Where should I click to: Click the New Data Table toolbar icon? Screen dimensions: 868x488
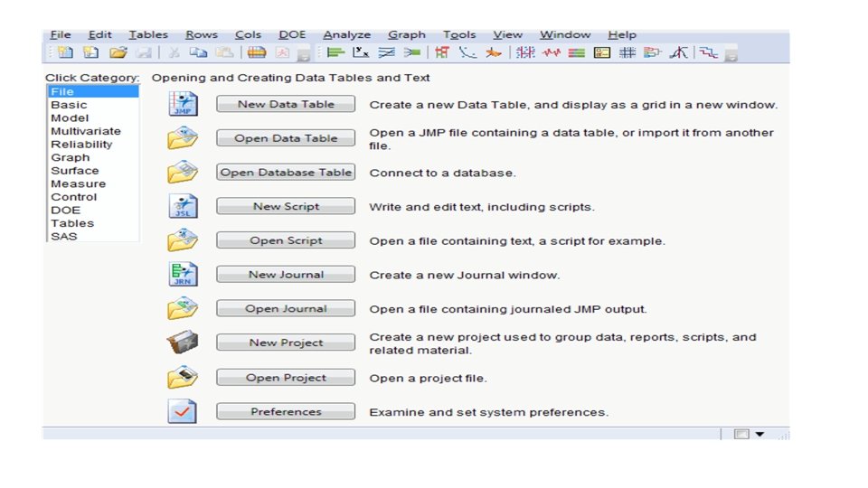(65, 52)
